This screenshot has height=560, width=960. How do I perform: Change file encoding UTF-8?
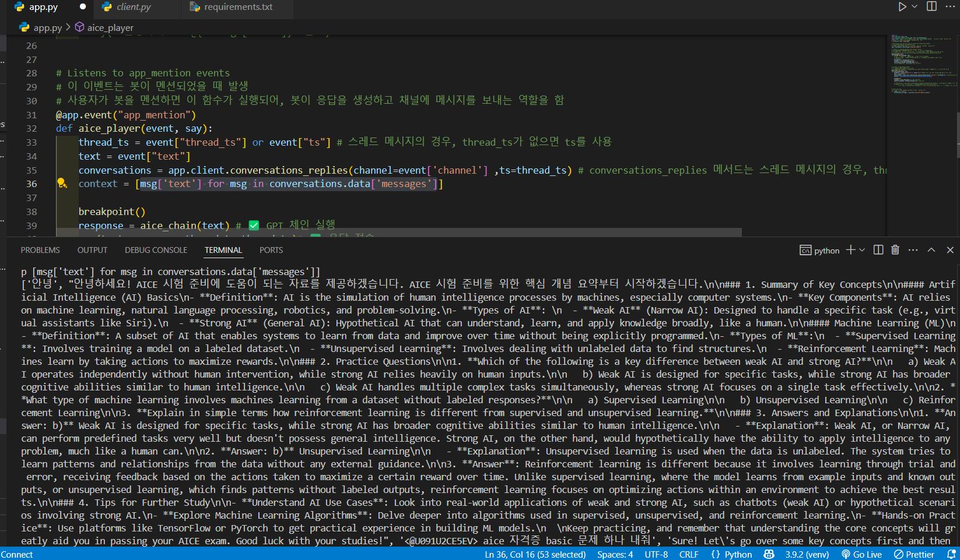pyautogui.click(x=656, y=554)
